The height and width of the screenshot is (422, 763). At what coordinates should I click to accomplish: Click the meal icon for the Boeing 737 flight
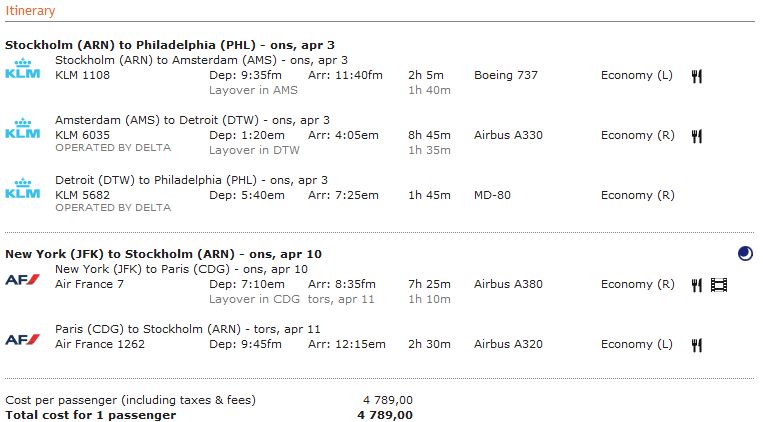click(697, 75)
